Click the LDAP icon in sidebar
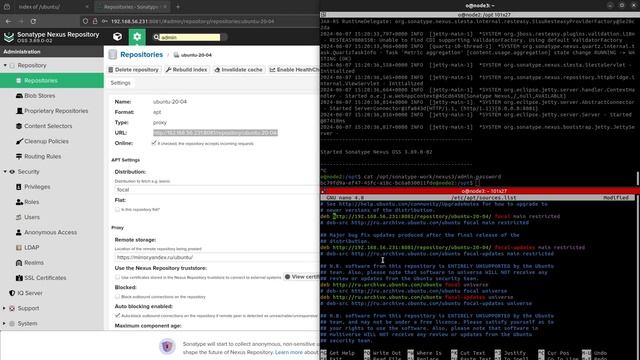The width and height of the screenshot is (640, 360). click(x=19, y=247)
